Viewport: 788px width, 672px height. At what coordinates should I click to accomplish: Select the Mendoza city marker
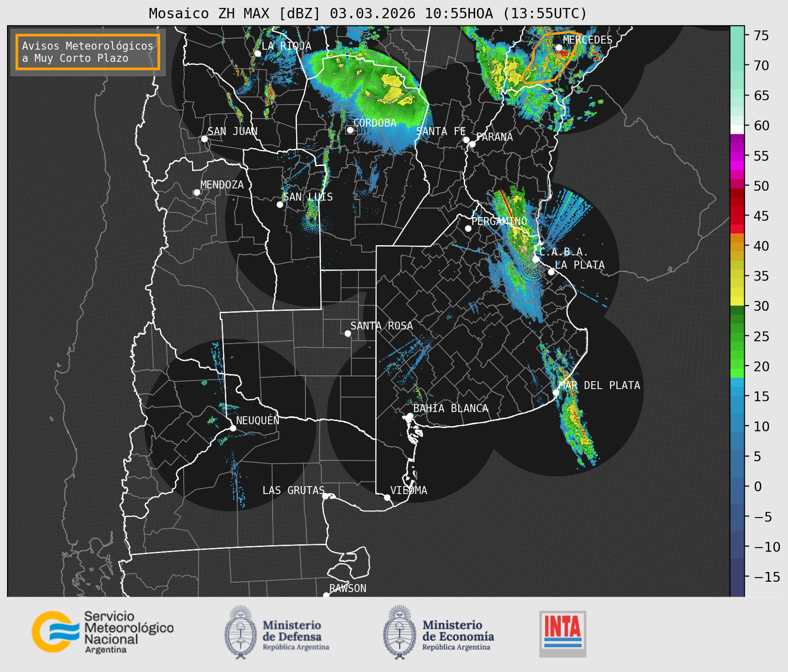[x=197, y=193]
